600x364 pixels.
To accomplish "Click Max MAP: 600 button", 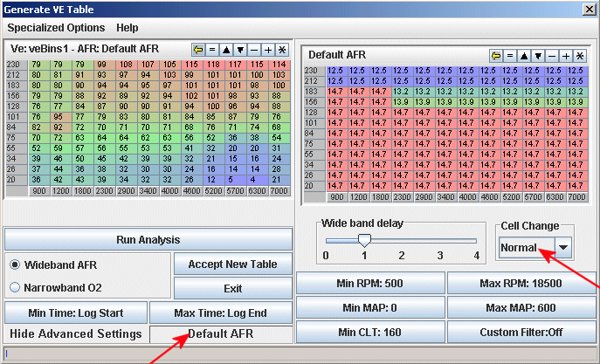I will pyautogui.click(x=521, y=307).
